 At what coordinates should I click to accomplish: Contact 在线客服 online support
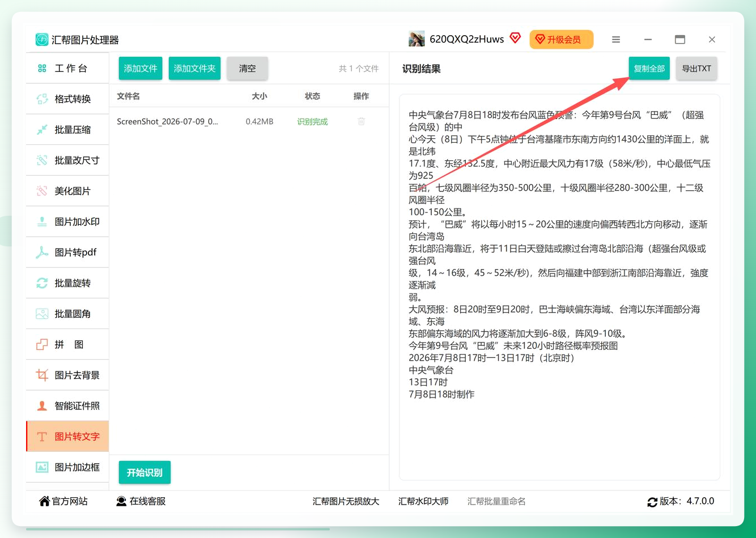[141, 501]
